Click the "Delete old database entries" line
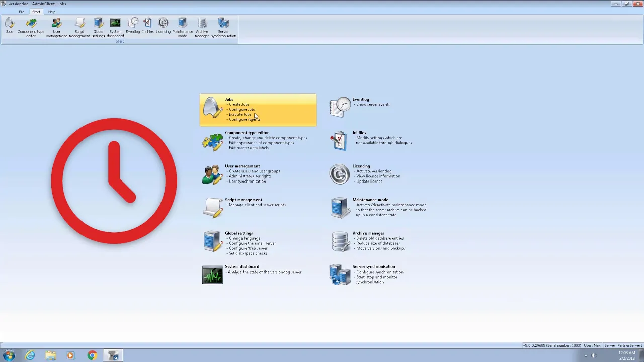Viewport: 644px width, 362px height. pyautogui.click(x=378, y=238)
